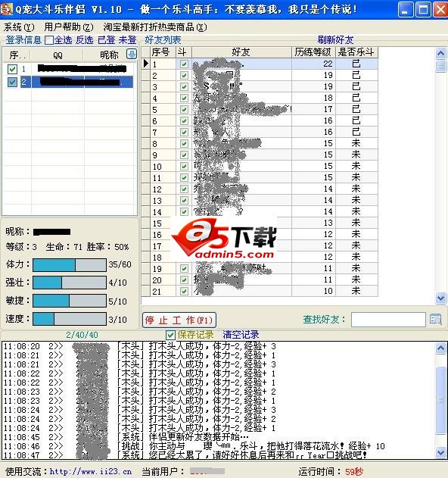Toggle the 保存记录 checkbox

(x=170, y=335)
